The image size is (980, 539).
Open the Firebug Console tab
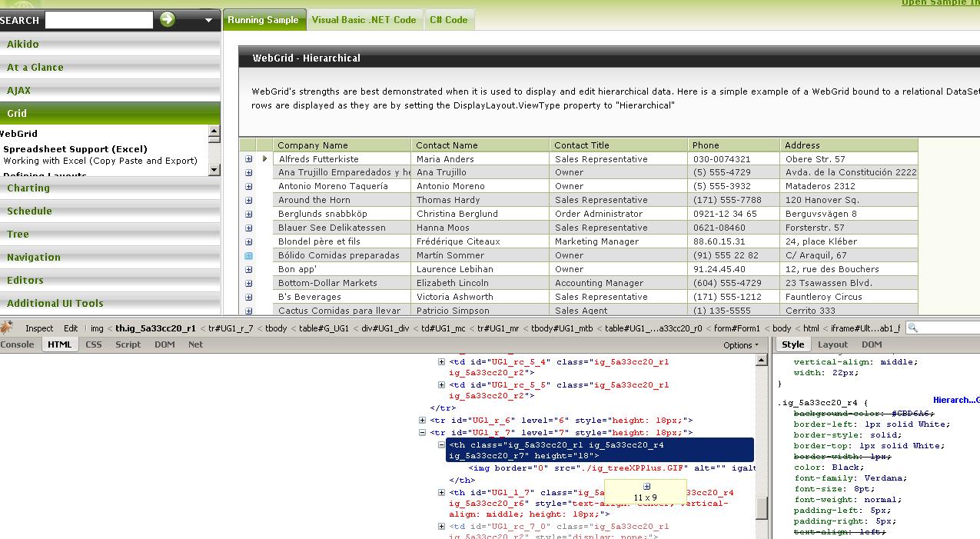(17, 344)
